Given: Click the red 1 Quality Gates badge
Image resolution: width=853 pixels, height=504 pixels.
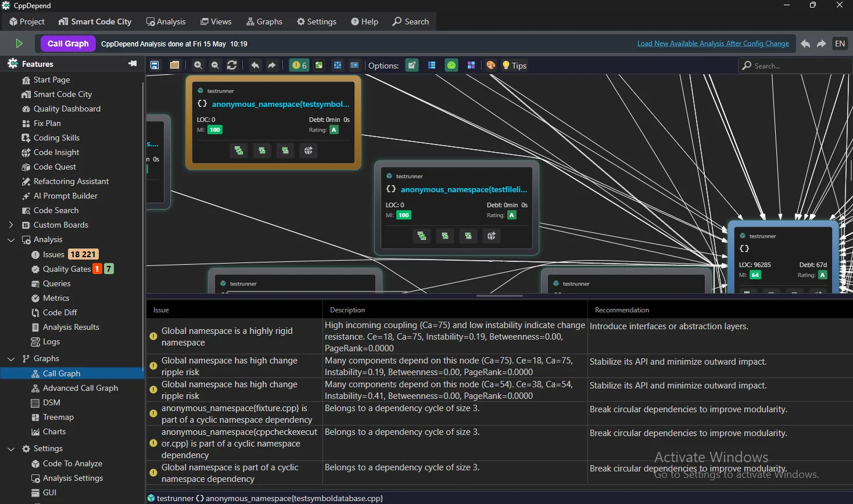Looking at the screenshot, I should (98, 269).
